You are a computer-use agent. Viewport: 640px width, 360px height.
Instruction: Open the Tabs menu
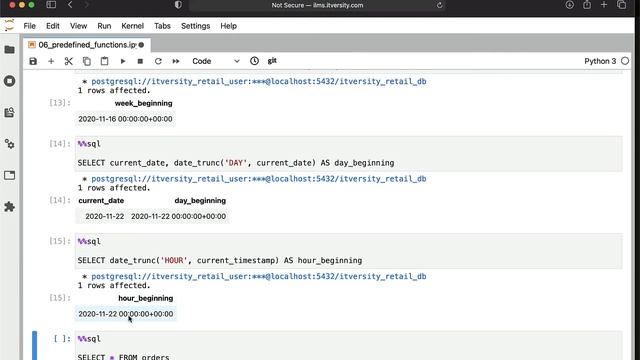tap(162, 26)
